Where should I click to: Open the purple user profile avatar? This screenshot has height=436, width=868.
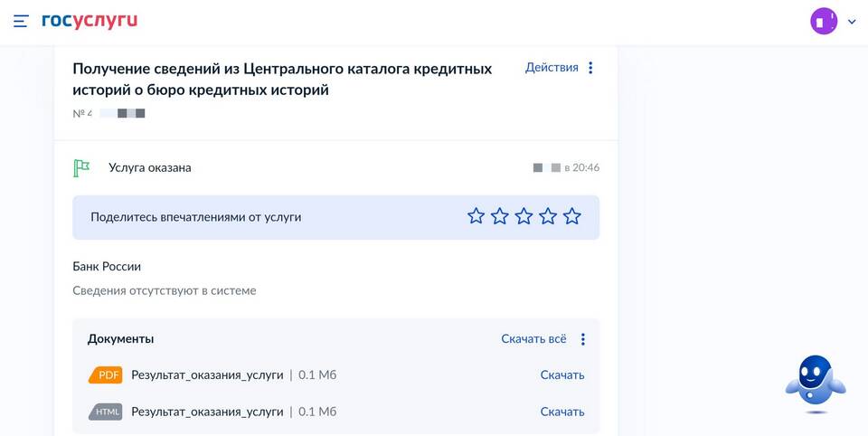[824, 21]
